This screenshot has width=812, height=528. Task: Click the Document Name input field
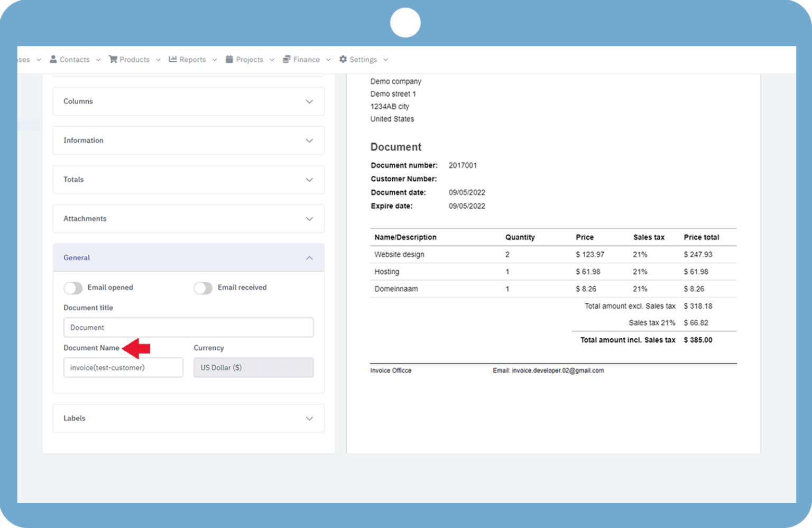tap(123, 368)
